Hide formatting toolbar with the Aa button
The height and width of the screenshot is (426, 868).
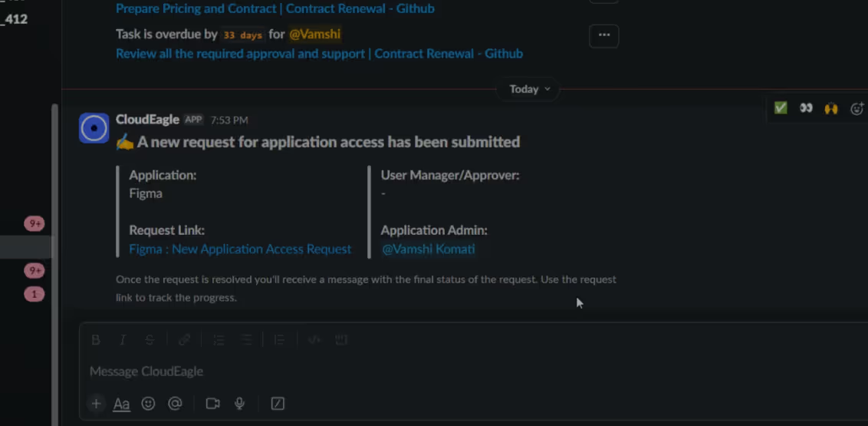(121, 405)
